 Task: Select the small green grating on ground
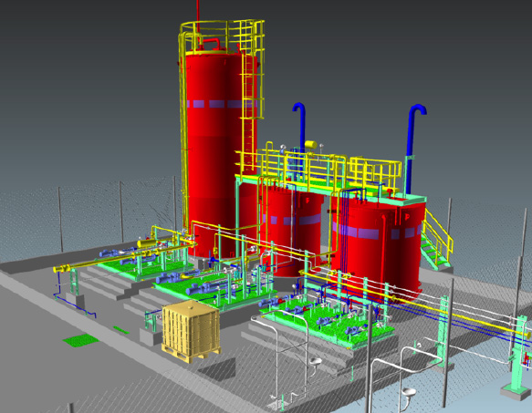point(80,340)
